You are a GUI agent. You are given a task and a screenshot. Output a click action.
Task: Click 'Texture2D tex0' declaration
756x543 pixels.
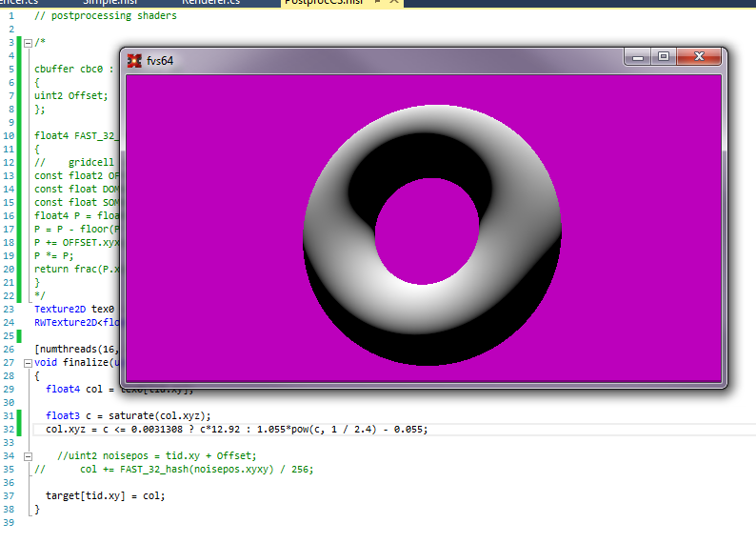[x=74, y=309]
